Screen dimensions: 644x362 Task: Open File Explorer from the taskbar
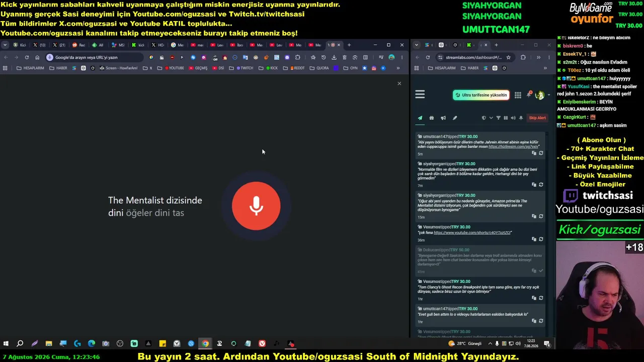pyautogui.click(x=49, y=344)
